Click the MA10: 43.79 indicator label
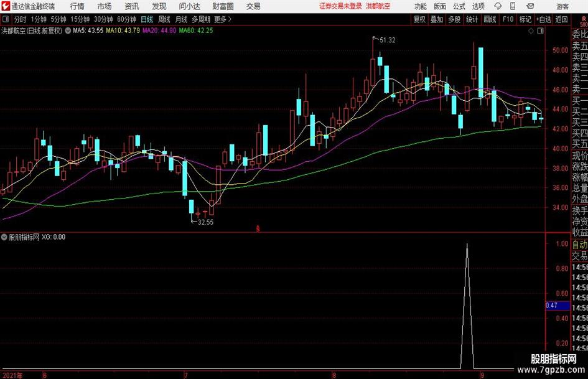Viewport: 588px width, 379px height. [x=123, y=30]
